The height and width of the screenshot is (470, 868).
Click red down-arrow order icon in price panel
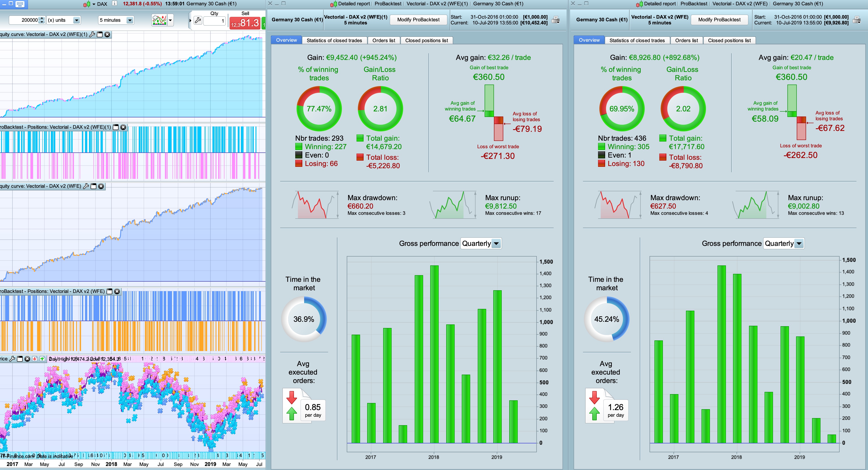click(35, 359)
